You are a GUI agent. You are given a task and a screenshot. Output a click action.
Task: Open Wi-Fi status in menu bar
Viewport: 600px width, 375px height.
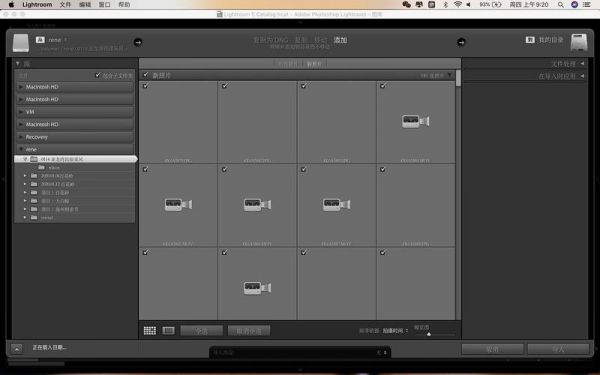[x=458, y=5]
